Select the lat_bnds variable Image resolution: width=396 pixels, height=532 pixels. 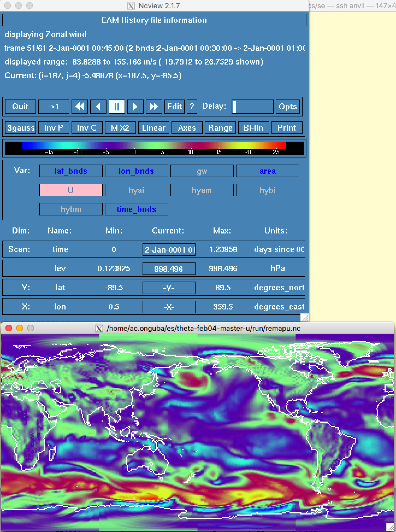(x=71, y=171)
